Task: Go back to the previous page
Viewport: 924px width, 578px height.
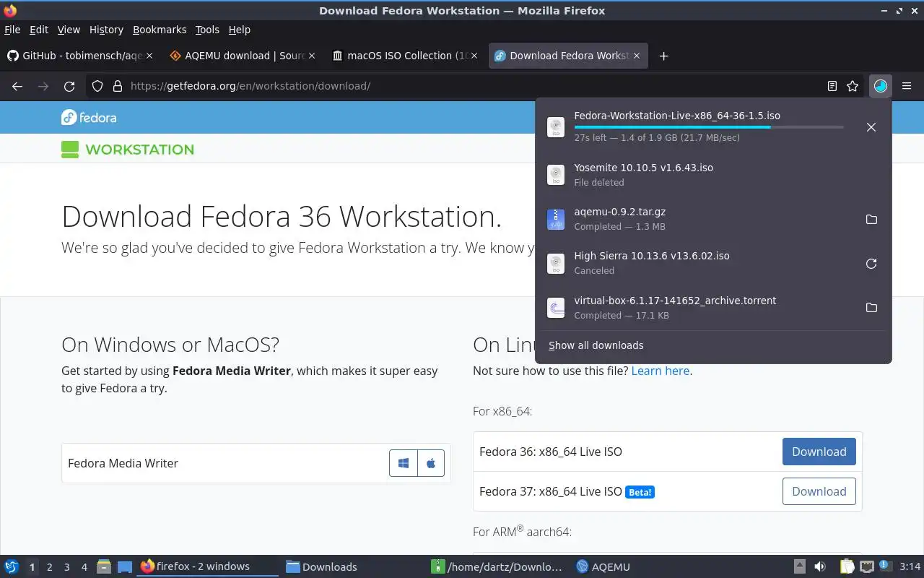Action: tap(17, 86)
